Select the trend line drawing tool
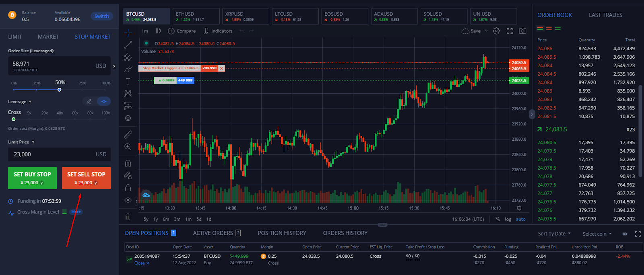644x275 pixels. (x=128, y=45)
